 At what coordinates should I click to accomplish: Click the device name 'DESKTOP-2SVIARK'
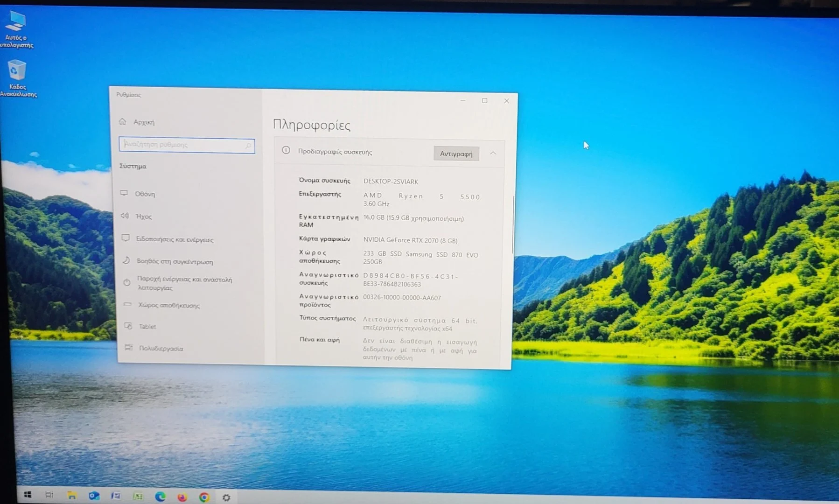coord(391,182)
